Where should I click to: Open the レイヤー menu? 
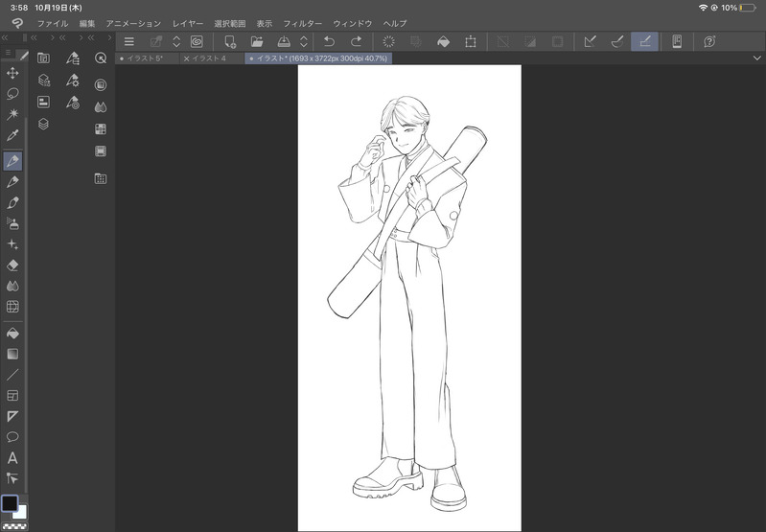tap(188, 23)
